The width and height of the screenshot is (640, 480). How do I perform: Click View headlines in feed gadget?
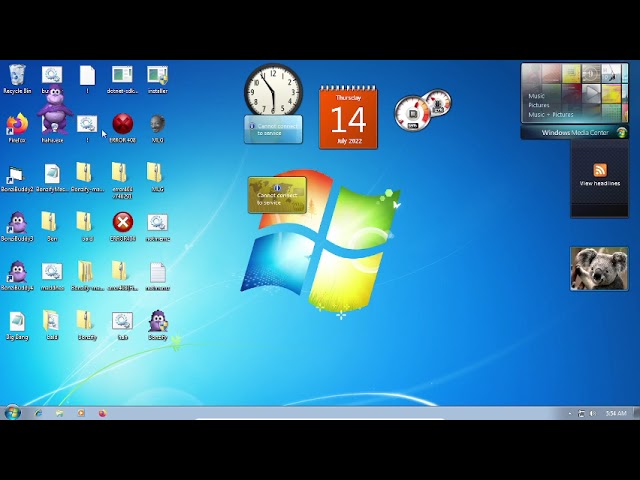click(600, 184)
